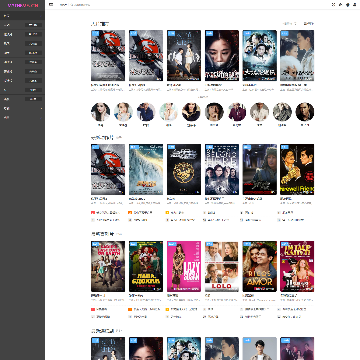Click the fullscreen icon in the header
This screenshot has width=360, height=360.
[x=333, y=5]
